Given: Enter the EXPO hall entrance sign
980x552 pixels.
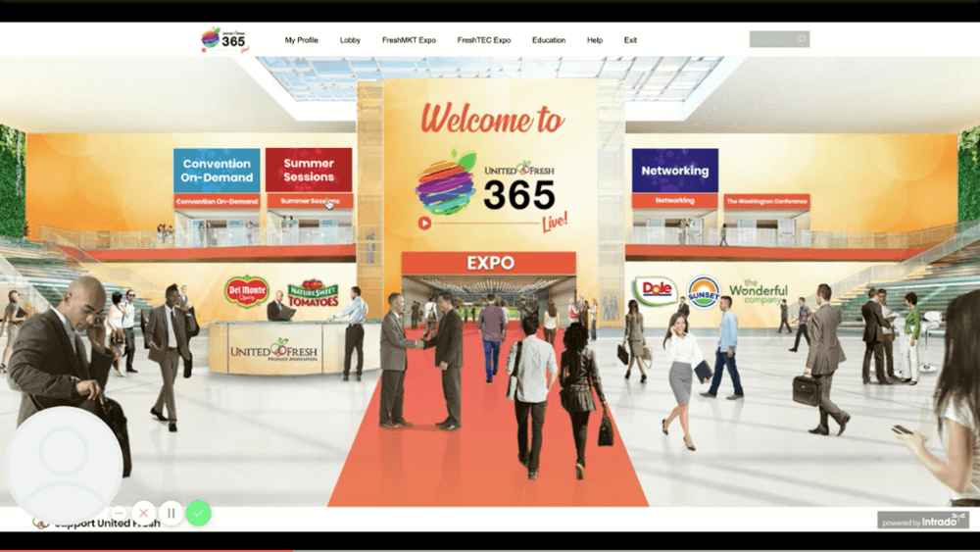Looking at the screenshot, I should tap(489, 264).
